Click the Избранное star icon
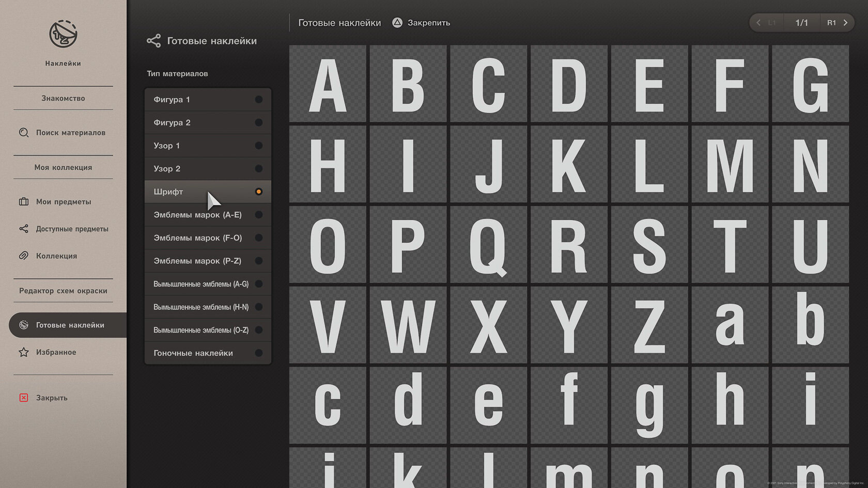 pos(24,352)
